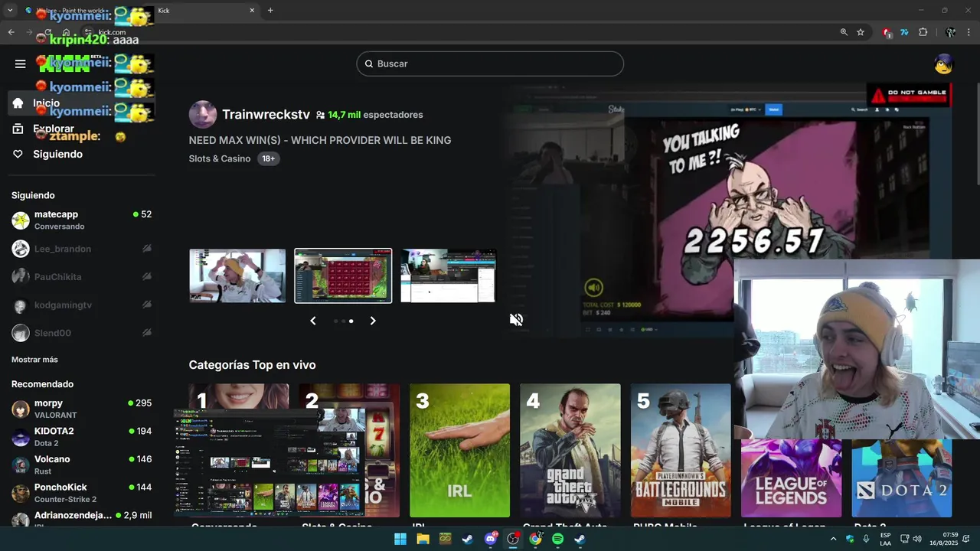980x551 pixels.
Task: Open the offline PauChikita channel
Action: point(80,277)
